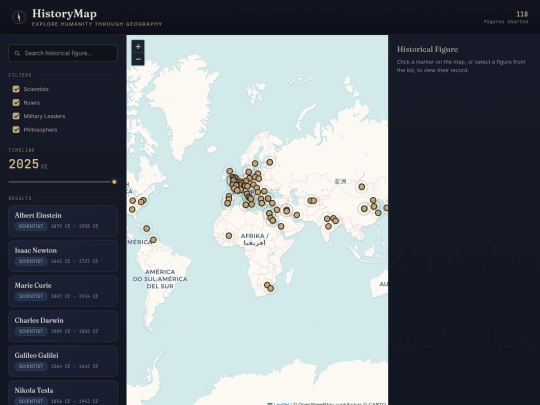Uncheck the Scientists filter checkbox
The height and width of the screenshot is (405, 540).
16,89
